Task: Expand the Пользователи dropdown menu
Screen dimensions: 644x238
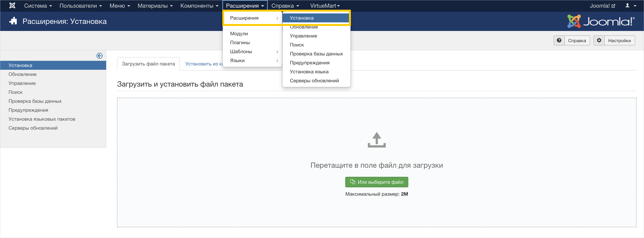Action: pyautogui.click(x=80, y=6)
